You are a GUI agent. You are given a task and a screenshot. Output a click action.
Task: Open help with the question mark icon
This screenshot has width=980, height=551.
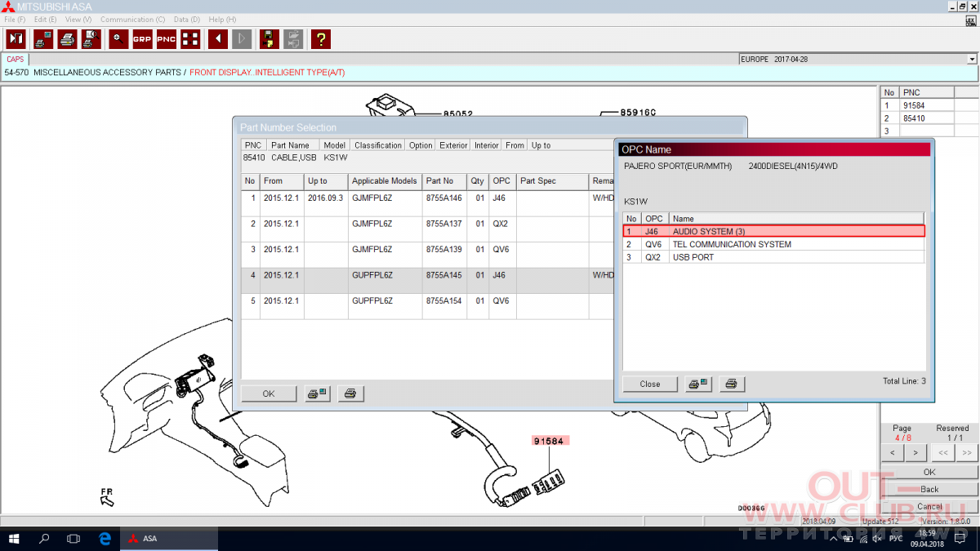coord(321,38)
